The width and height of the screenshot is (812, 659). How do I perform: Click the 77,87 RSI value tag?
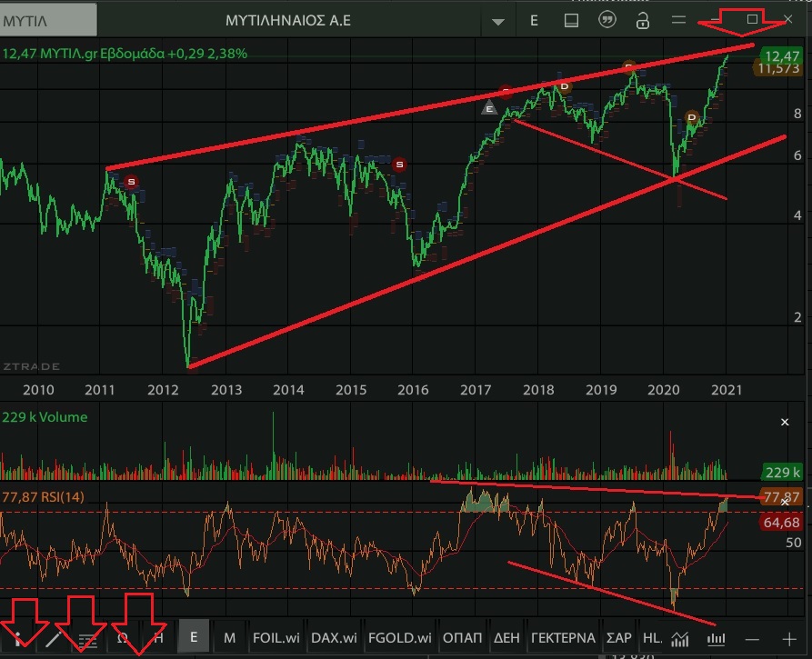coord(781,497)
